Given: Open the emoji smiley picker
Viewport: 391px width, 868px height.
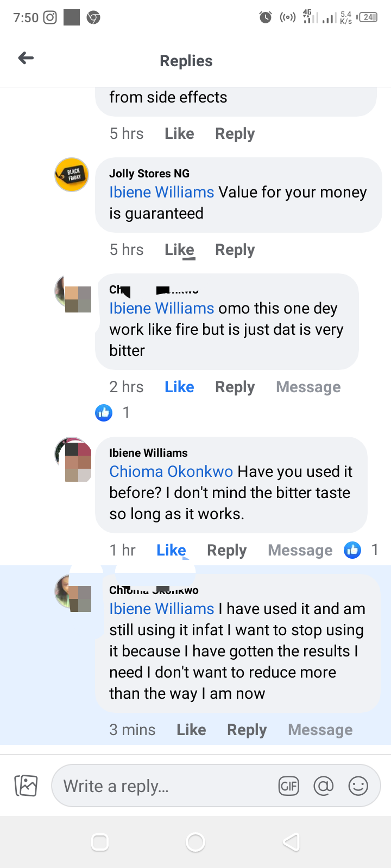Looking at the screenshot, I should tap(358, 786).
